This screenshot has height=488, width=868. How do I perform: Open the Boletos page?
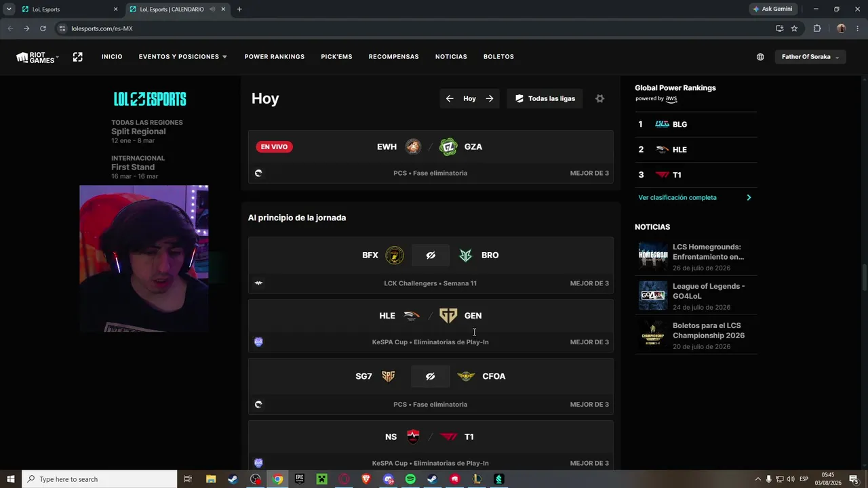click(498, 57)
